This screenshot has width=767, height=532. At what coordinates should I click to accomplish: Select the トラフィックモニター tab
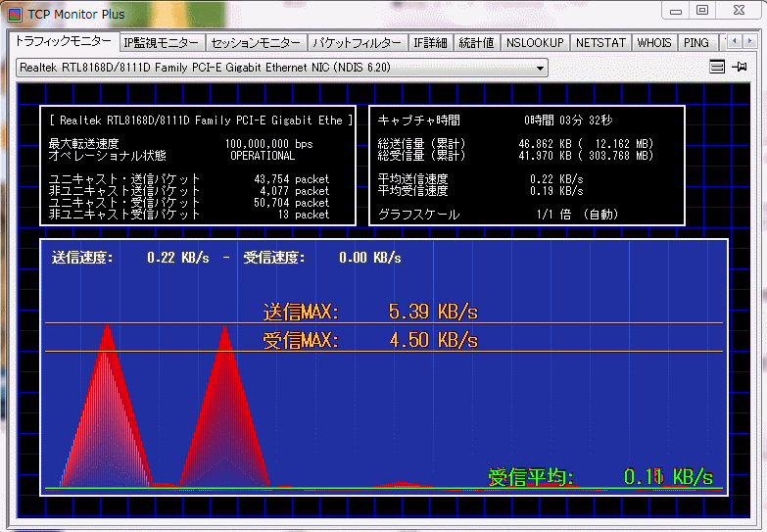64,42
